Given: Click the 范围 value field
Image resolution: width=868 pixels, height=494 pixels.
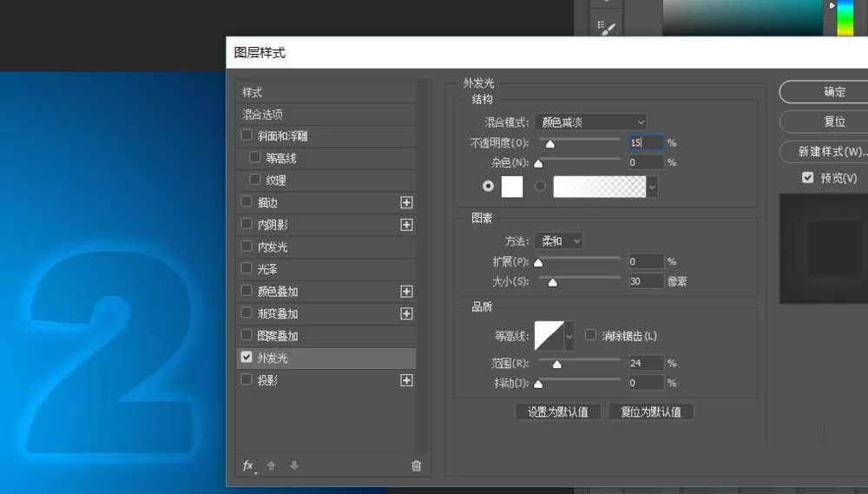Looking at the screenshot, I should [646, 363].
